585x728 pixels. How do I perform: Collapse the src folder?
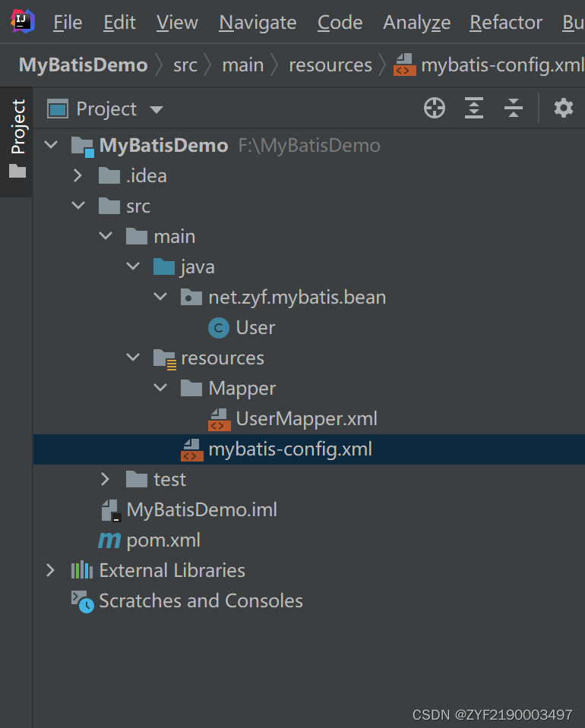[x=78, y=205]
